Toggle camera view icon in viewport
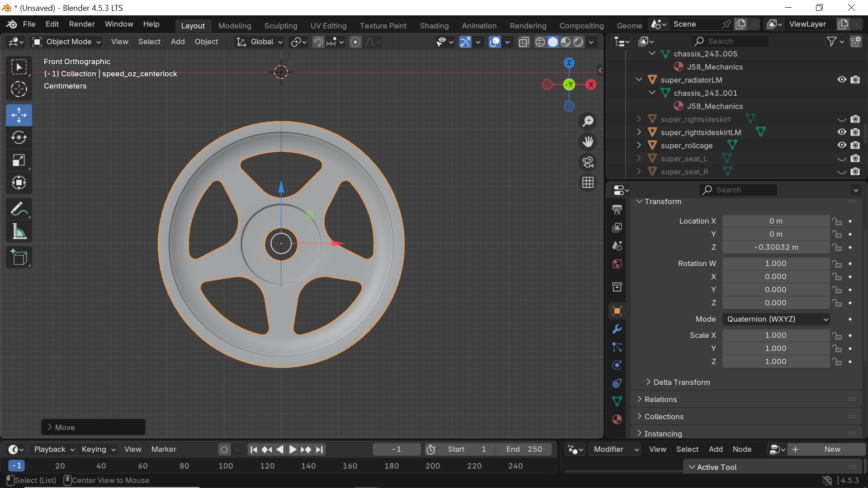Viewport: 868px width, 488px height. point(588,162)
